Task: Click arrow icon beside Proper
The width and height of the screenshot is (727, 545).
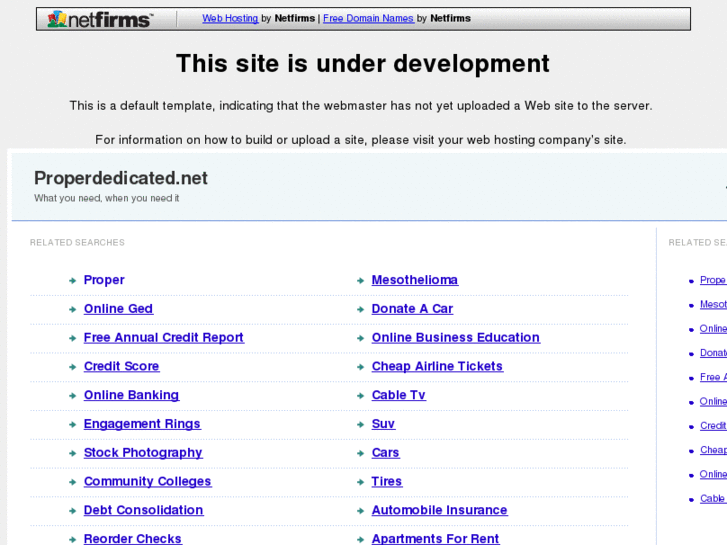Action: 72,281
